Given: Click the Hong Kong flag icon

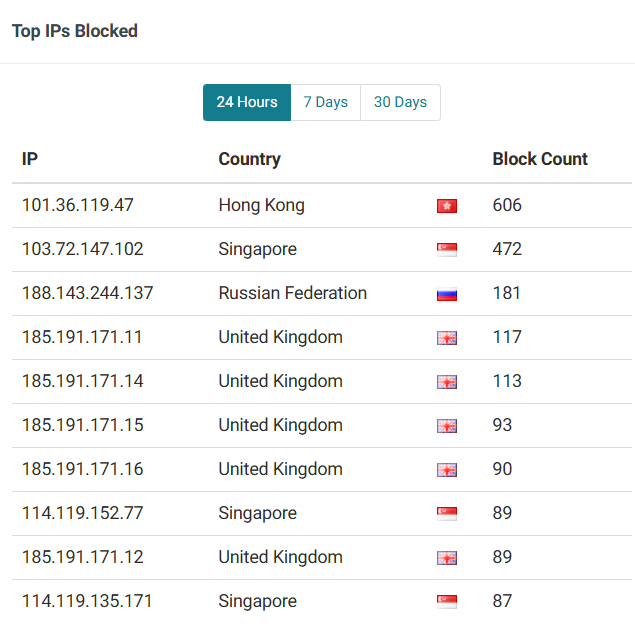Looking at the screenshot, I should (447, 206).
